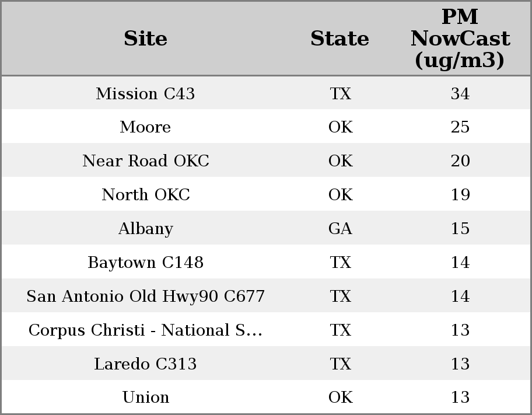The width and height of the screenshot is (532, 415).
Task: Select the Laredo C313 site cell
Action: [x=145, y=364]
